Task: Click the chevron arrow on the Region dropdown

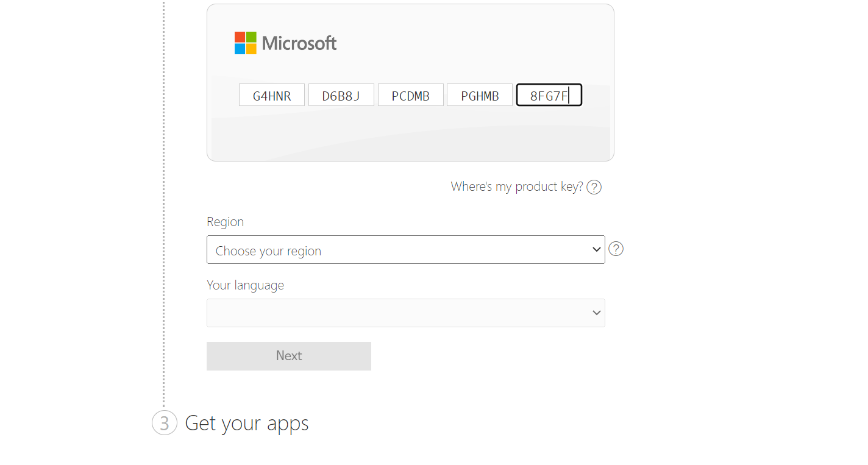Action: click(x=596, y=250)
